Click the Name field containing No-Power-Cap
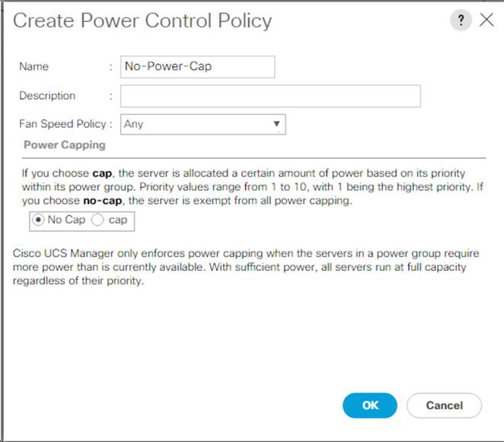Screen dimensions: 504x442 point(198,66)
